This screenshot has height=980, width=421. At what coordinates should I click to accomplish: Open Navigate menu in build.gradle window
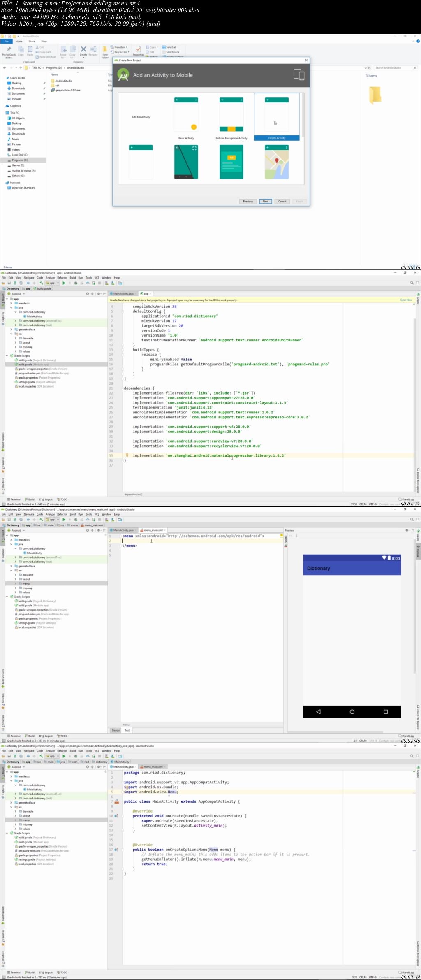point(29,278)
